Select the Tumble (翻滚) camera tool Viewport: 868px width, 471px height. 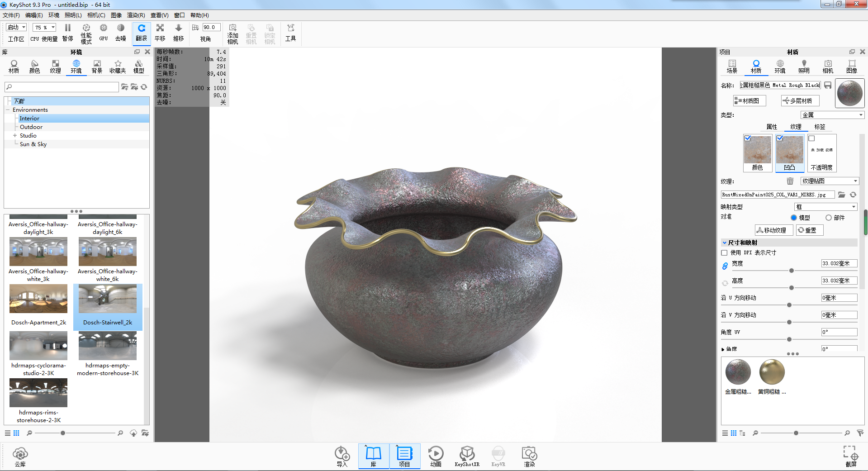click(142, 33)
